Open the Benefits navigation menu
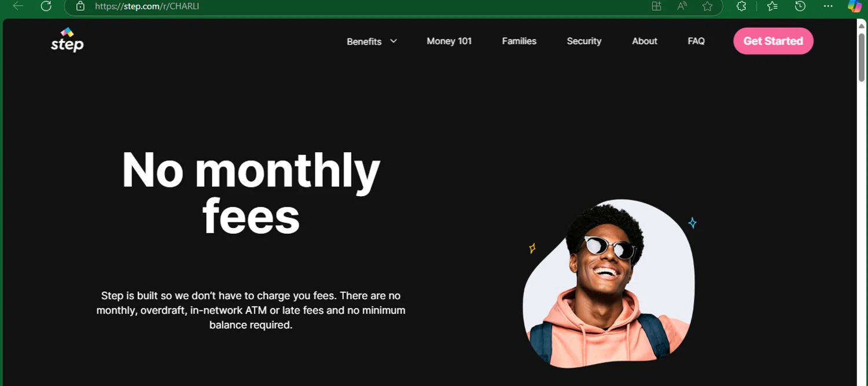Screen dimensions: 868x386 click(x=364, y=42)
